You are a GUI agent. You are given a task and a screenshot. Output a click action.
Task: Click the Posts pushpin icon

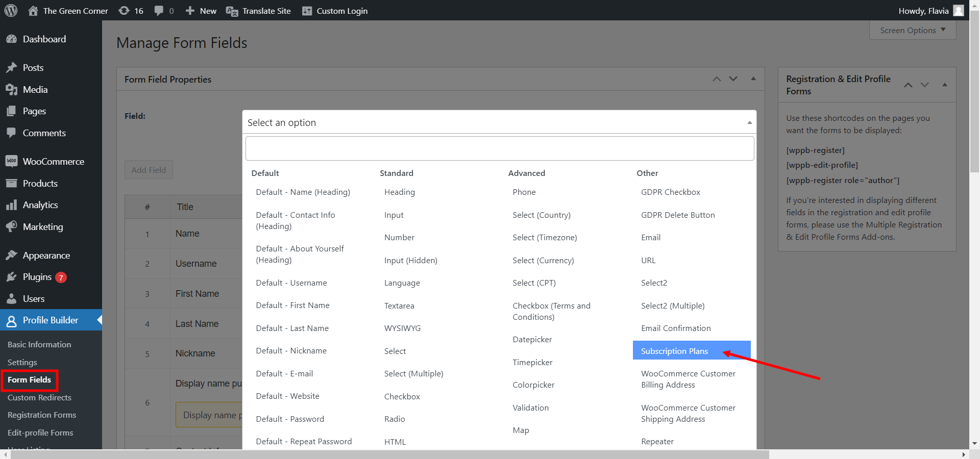(11, 68)
